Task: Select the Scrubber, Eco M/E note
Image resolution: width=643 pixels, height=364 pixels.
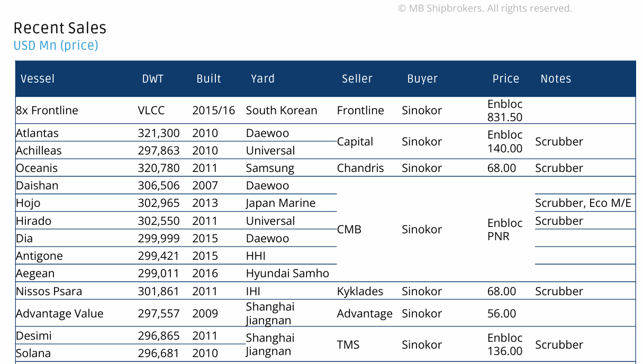Action: [583, 203]
